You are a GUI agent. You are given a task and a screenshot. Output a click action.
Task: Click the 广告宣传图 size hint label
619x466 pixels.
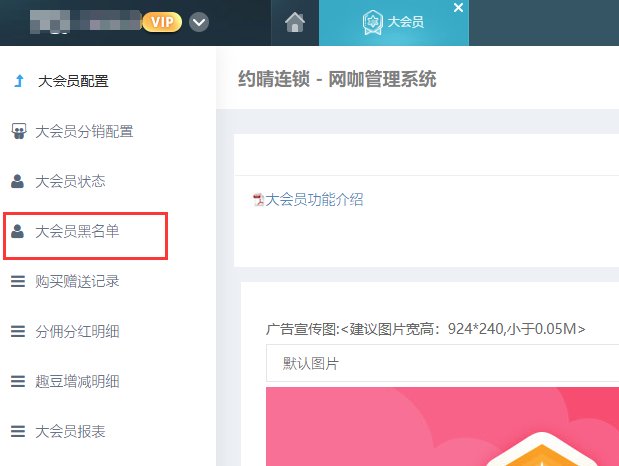click(426, 329)
